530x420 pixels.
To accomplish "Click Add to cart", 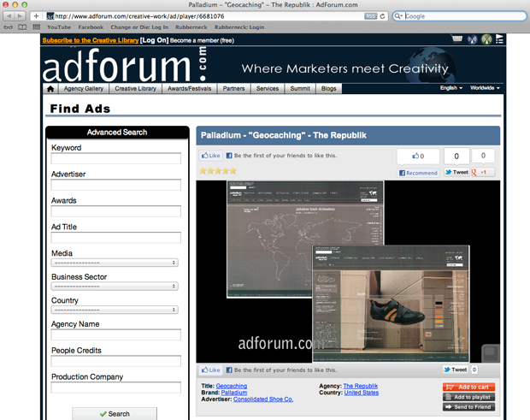I will 468,387.
